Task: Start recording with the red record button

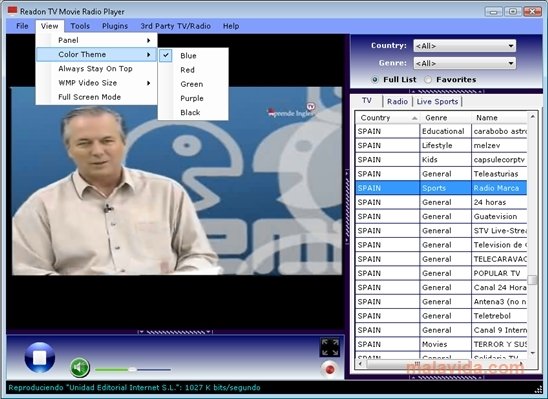Action: 329,369
